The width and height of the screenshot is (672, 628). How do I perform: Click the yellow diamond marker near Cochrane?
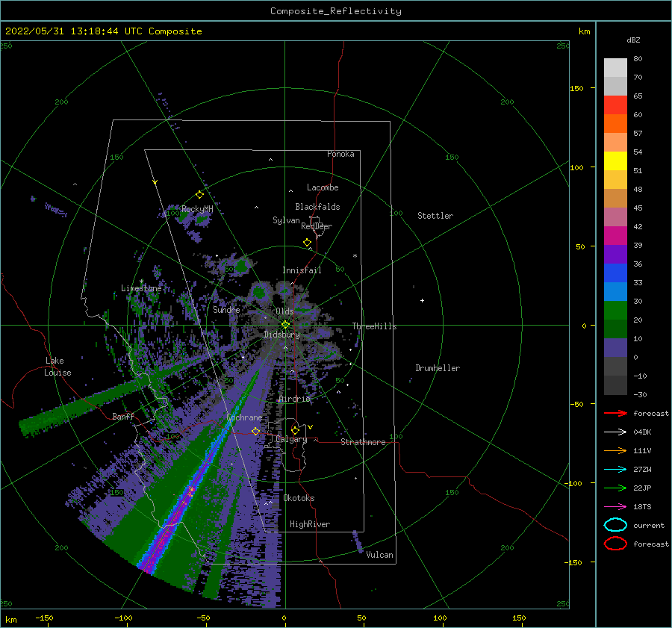pos(256,431)
